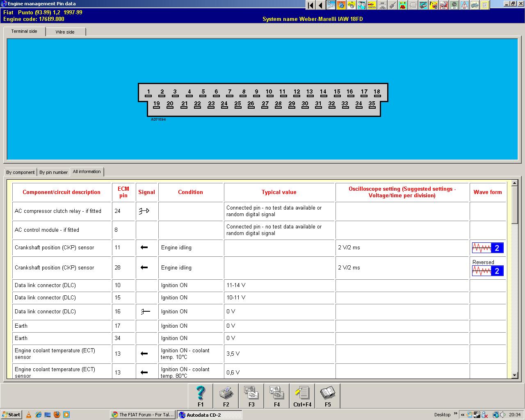Click the previous page arrow icon
This screenshot has width=525, height=420.
[321, 5]
